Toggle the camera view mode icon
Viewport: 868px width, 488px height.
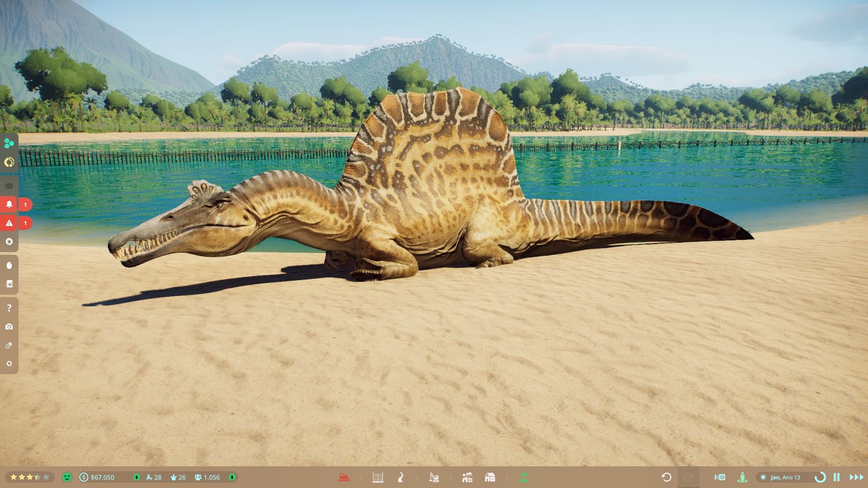[x=720, y=477]
